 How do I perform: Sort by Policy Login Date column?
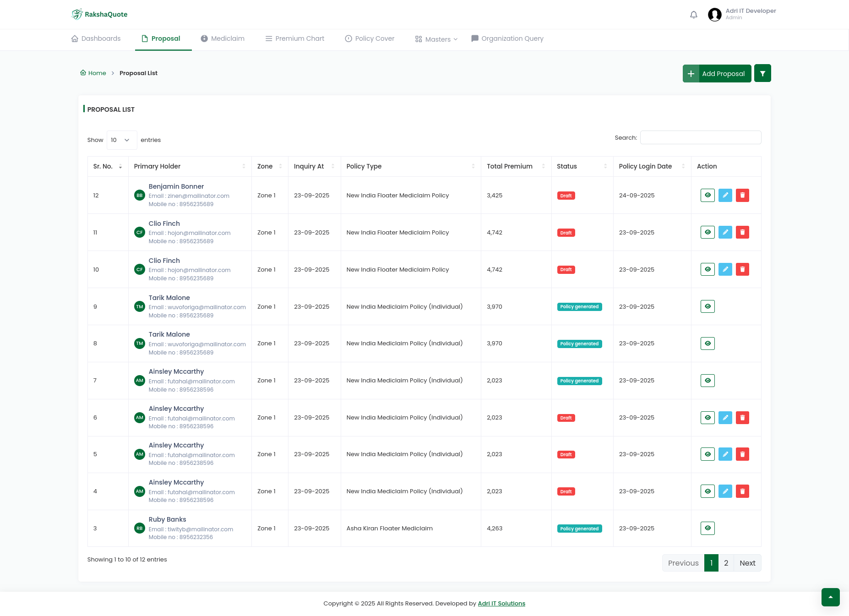pyautogui.click(x=652, y=166)
